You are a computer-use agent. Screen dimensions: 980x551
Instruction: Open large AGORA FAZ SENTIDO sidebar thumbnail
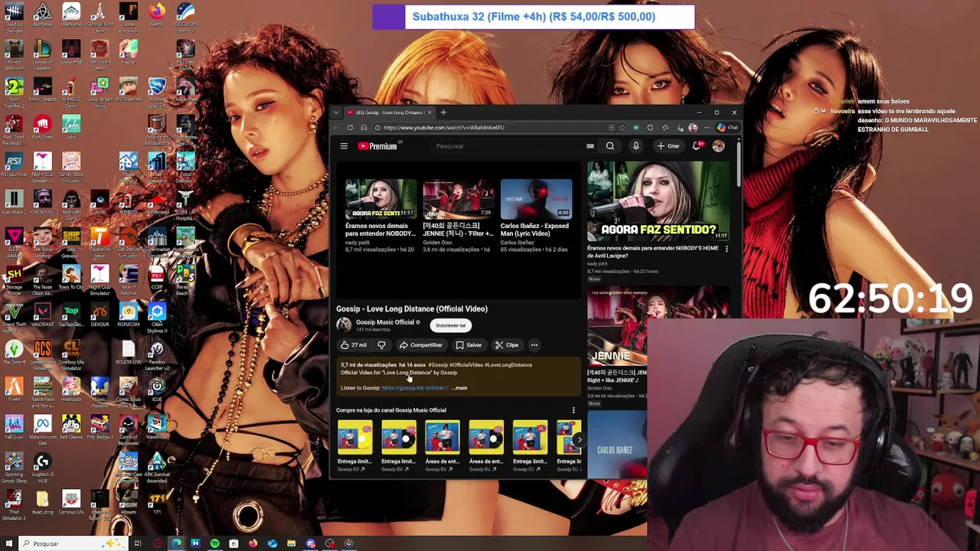pos(658,201)
